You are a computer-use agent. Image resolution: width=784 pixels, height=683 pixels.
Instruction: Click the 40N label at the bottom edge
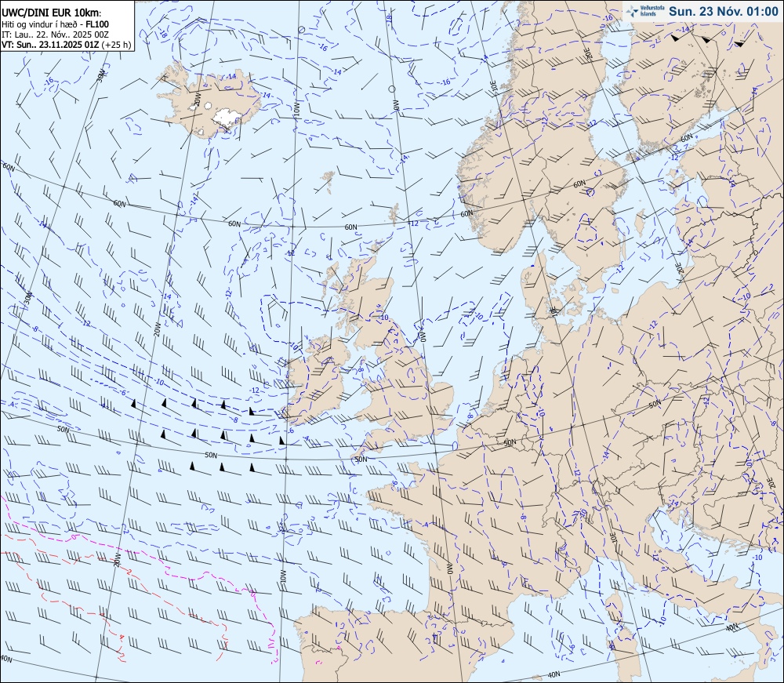[x=554, y=674]
